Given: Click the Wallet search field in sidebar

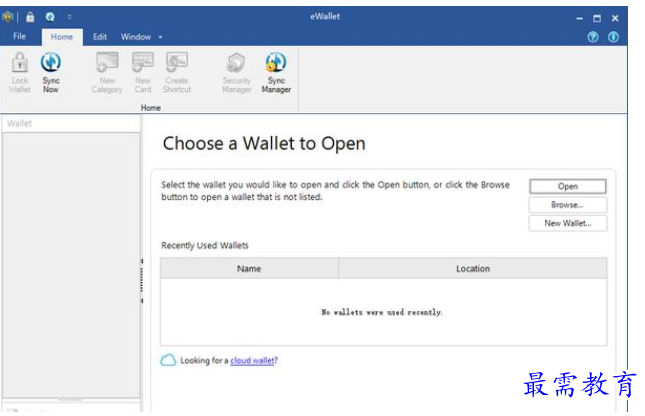Looking at the screenshot, I should [71, 123].
